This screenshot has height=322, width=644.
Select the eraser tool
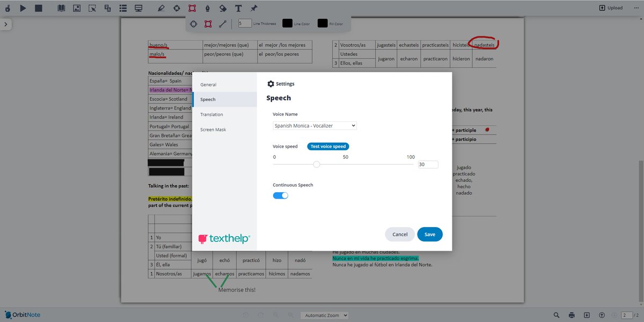pyautogui.click(x=222, y=8)
